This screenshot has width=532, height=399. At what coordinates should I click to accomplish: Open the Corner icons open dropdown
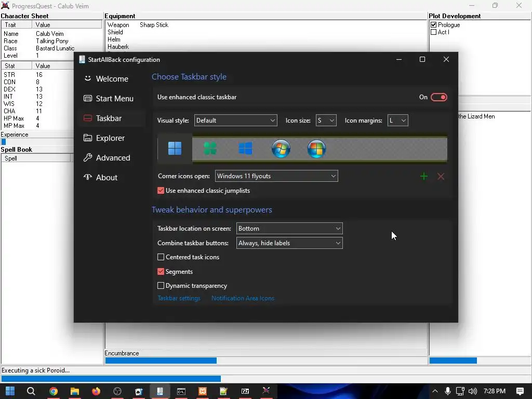(x=276, y=176)
